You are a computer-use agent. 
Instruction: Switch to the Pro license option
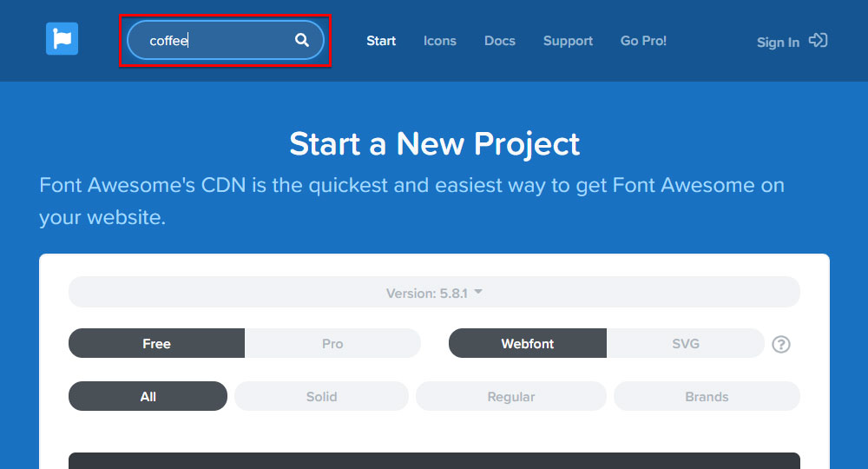pyautogui.click(x=332, y=344)
